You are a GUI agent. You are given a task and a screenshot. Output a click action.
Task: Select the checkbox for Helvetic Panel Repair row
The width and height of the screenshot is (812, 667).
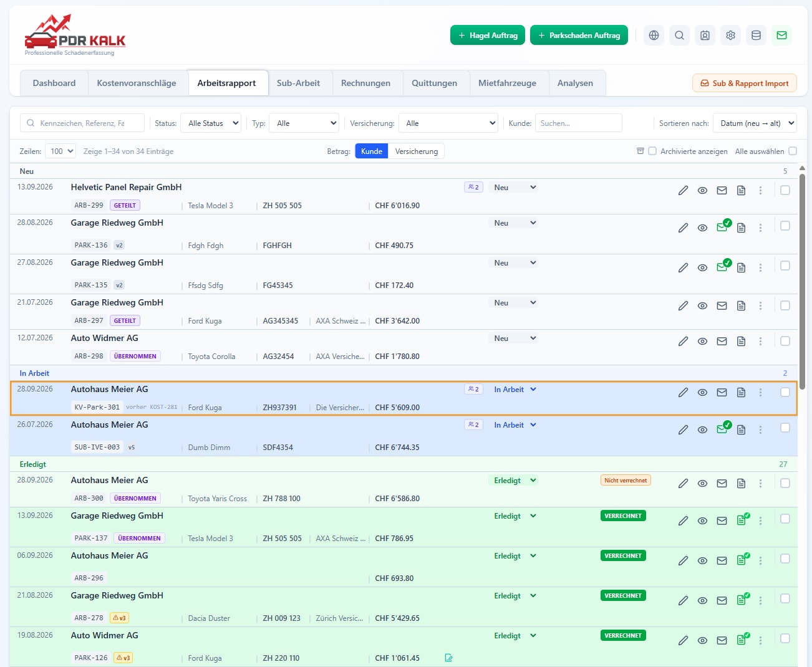tap(785, 190)
